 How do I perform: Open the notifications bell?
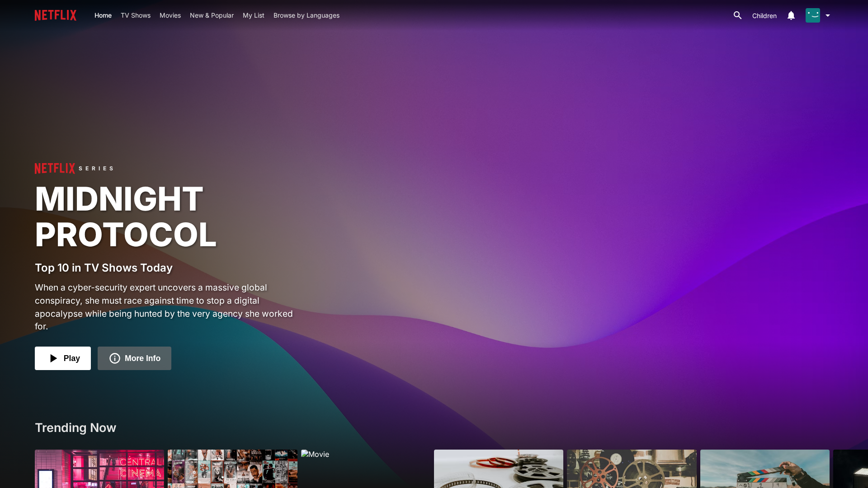(x=791, y=15)
